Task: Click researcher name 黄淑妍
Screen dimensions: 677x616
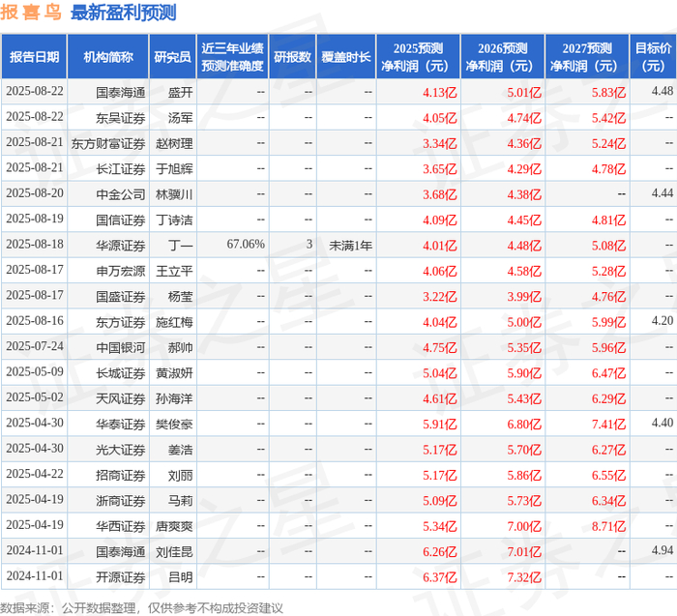Action: [x=174, y=372]
